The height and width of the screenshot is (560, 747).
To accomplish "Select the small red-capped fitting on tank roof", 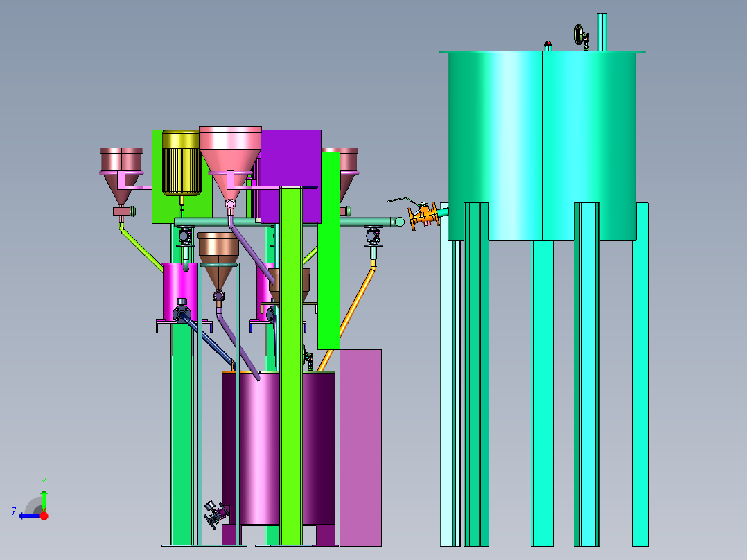I will click(548, 46).
